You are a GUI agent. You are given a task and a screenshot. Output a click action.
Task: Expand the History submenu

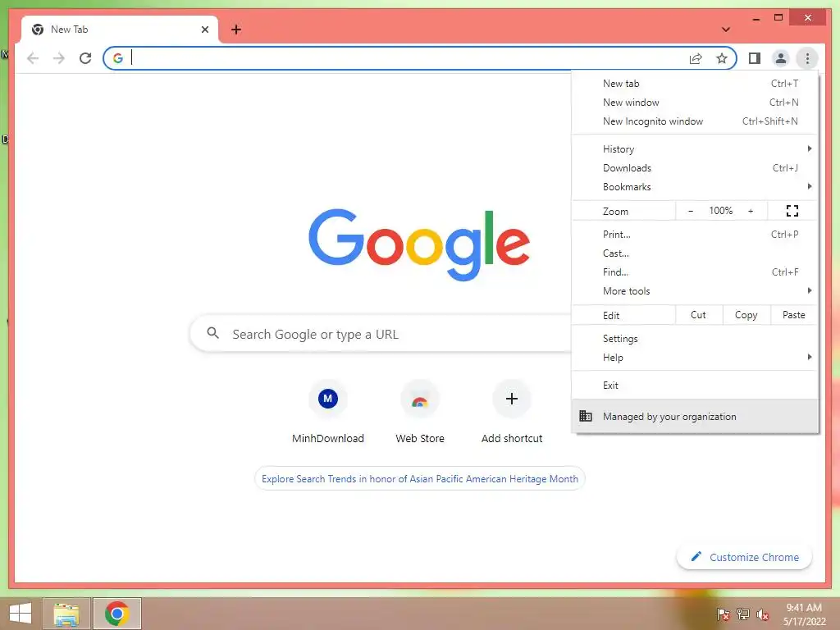[x=695, y=149]
